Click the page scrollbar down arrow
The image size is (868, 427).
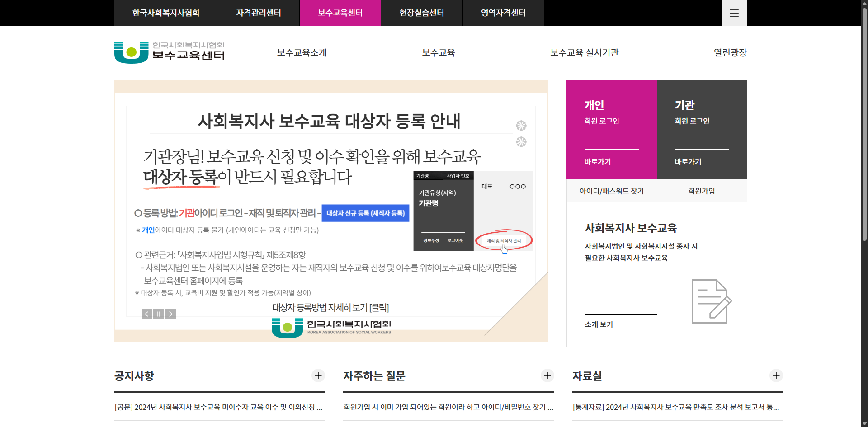(864, 423)
